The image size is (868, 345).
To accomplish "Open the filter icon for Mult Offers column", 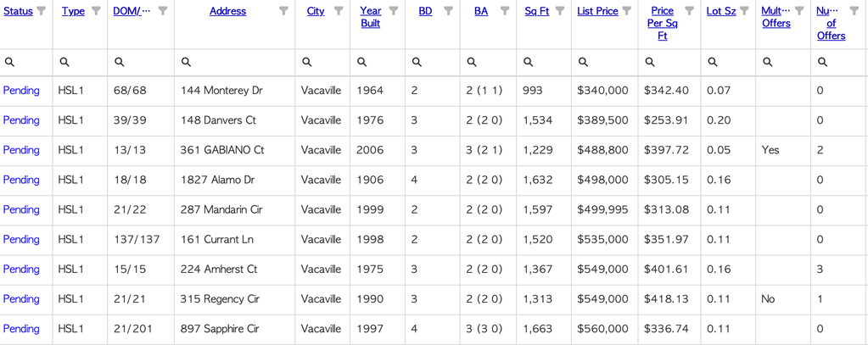I will [x=799, y=10].
